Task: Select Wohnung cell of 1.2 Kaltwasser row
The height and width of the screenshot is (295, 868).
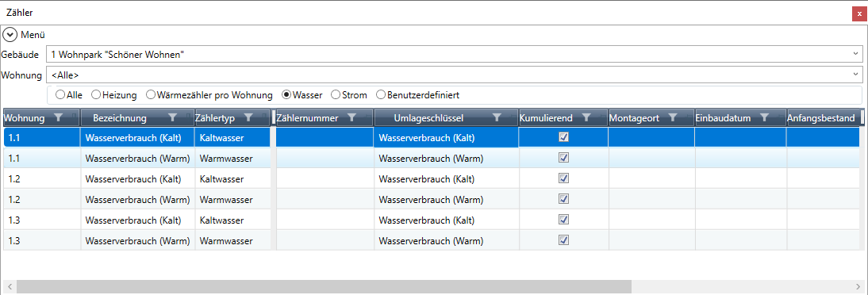Action: 42,178
